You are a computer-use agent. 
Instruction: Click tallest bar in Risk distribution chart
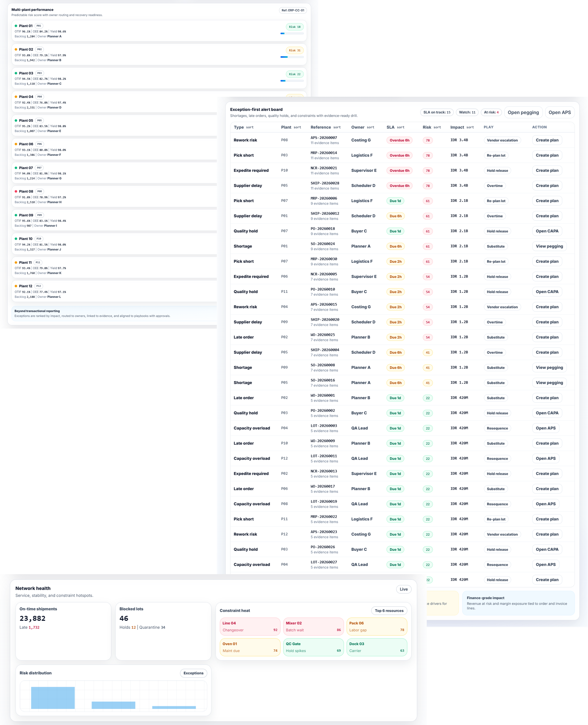pos(53,698)
